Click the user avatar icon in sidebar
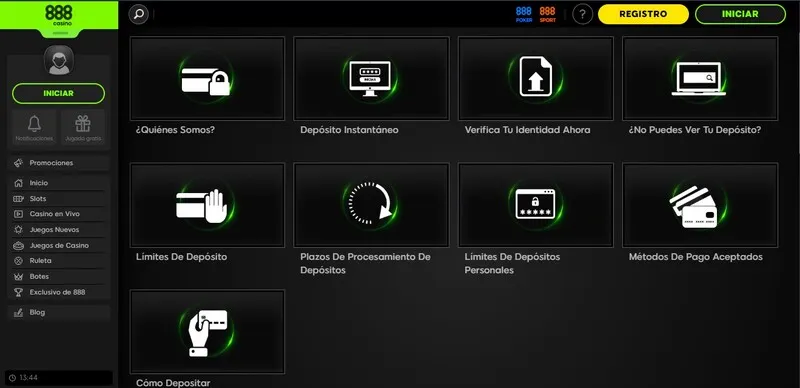 coord(59,60)
